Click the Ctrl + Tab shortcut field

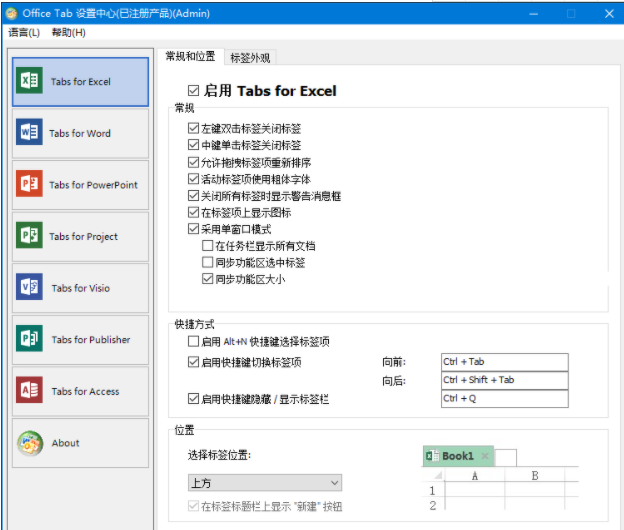(x=504, y=362)
